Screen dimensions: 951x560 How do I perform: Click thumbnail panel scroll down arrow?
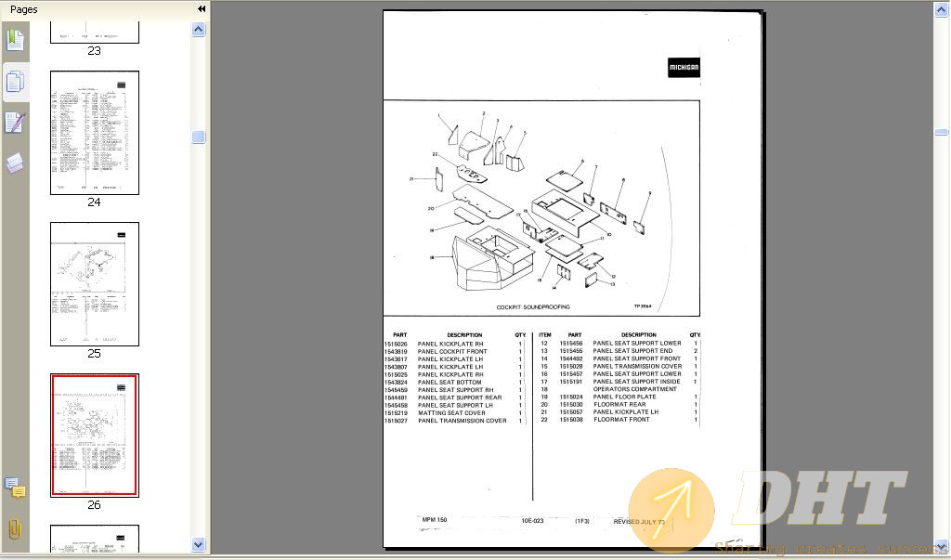coord(199,544)
